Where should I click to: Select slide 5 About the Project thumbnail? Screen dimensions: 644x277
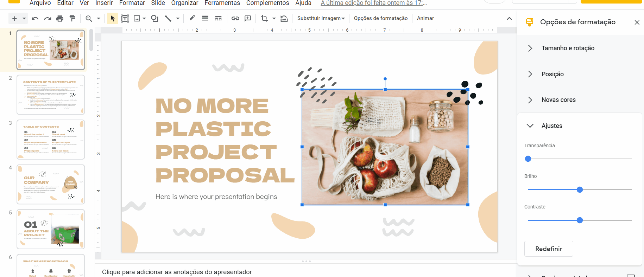pyautogui.click(x=51, y=229)
